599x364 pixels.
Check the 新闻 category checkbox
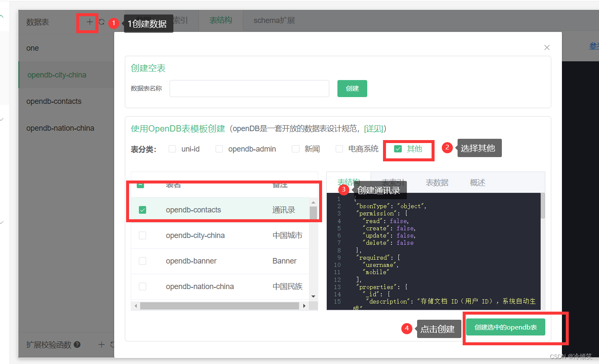tap(295, 149)
